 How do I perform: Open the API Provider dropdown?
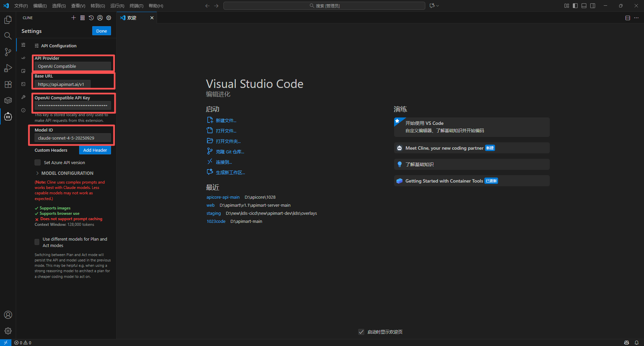point(73,66)
